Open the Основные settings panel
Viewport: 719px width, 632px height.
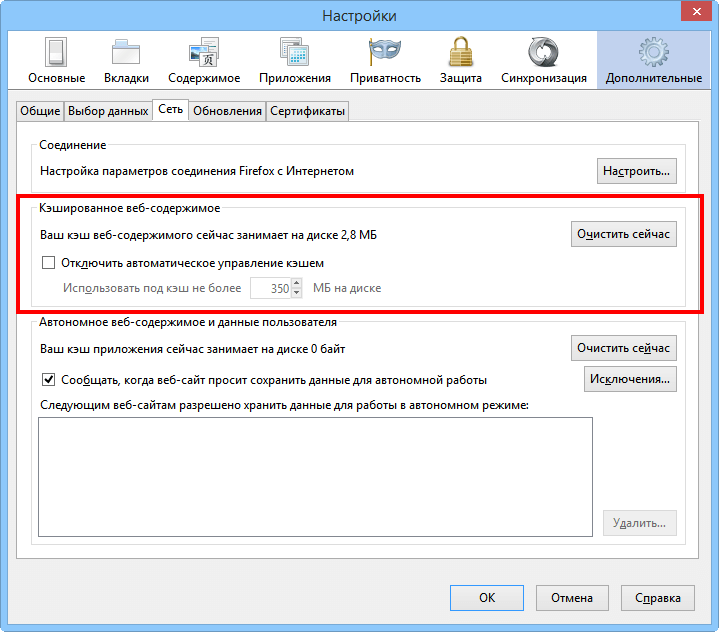click(x=56, y=60)
